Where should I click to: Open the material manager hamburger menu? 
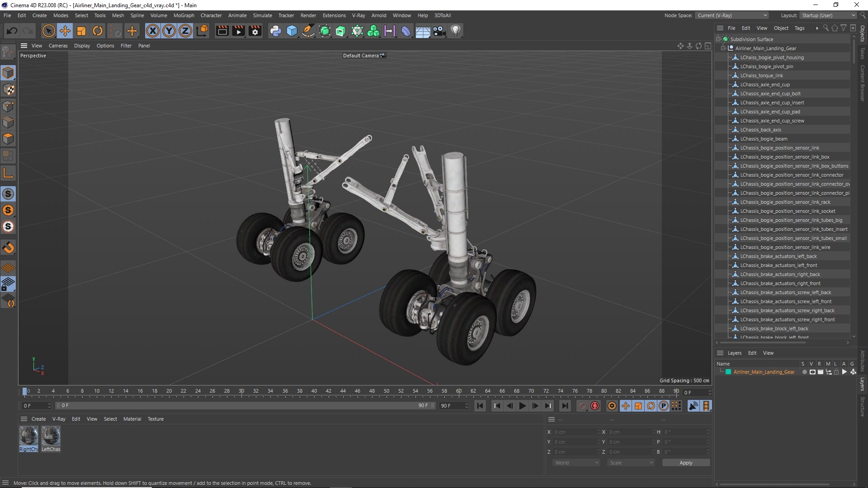(x=24, y=419)
